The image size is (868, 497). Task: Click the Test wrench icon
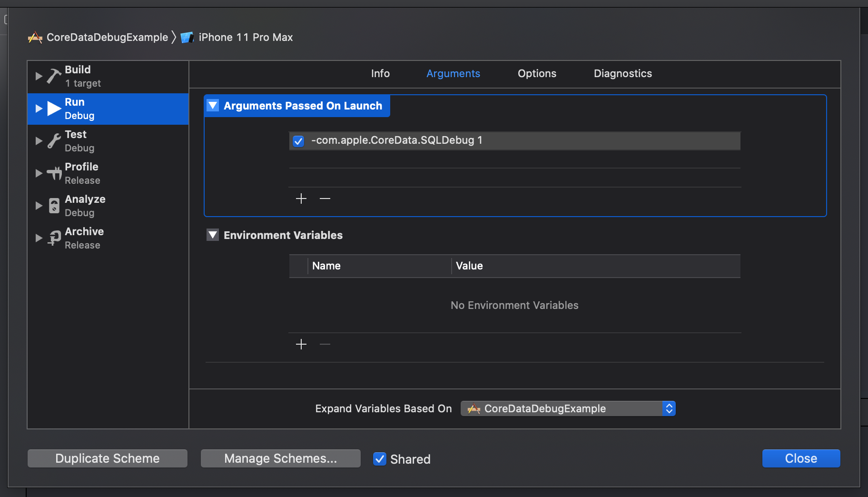click(x=54, y=141)
